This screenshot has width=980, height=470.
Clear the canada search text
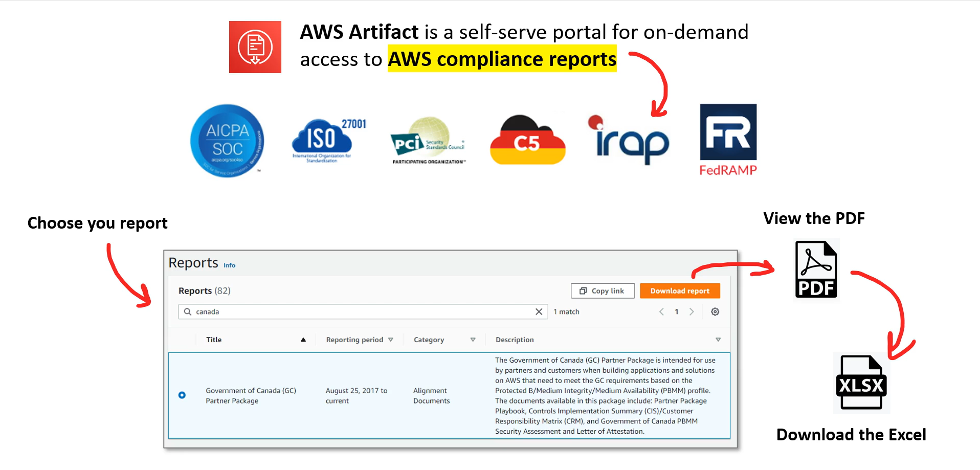pos(539,311)
